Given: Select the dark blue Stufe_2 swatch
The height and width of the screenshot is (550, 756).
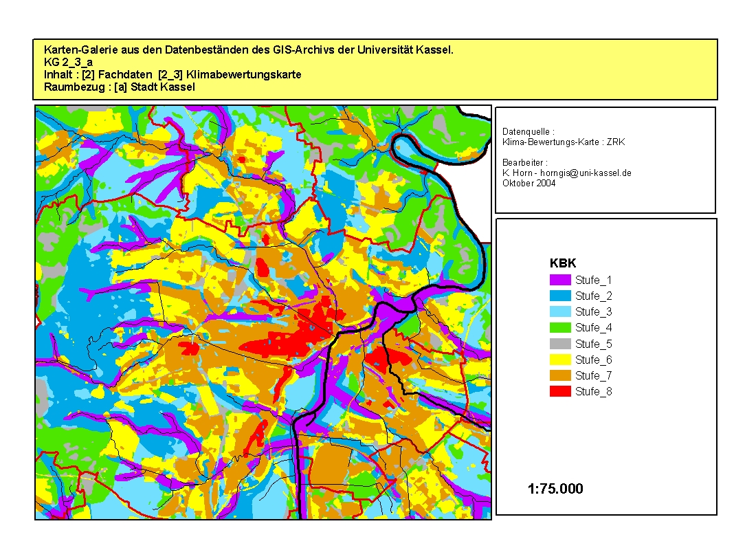Looking at the screenshot, I should coord(560,296).
